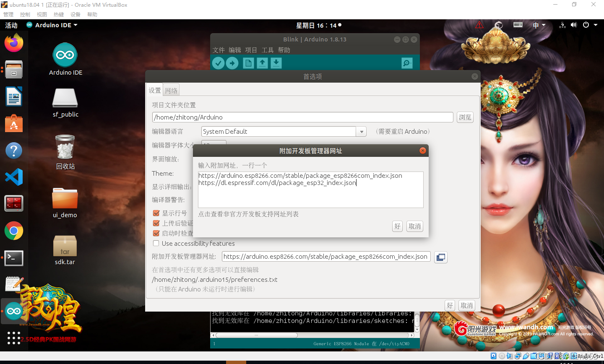Open Ubuntu Software from the dock
The width and height of the screenshot is (604, 364).
pyautogui.click(x=14, y=123)
